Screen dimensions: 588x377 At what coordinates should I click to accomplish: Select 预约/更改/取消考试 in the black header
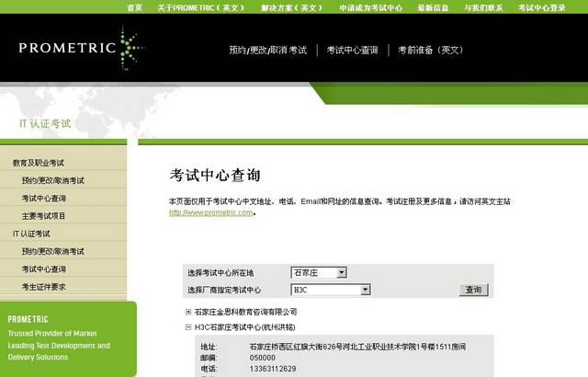click(267, 50)
